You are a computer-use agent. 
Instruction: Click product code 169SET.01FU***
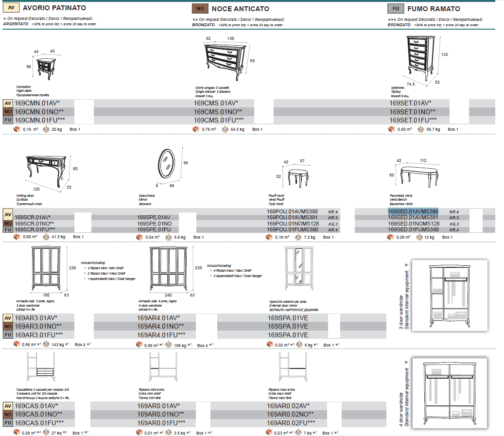[x=413, y=120]
